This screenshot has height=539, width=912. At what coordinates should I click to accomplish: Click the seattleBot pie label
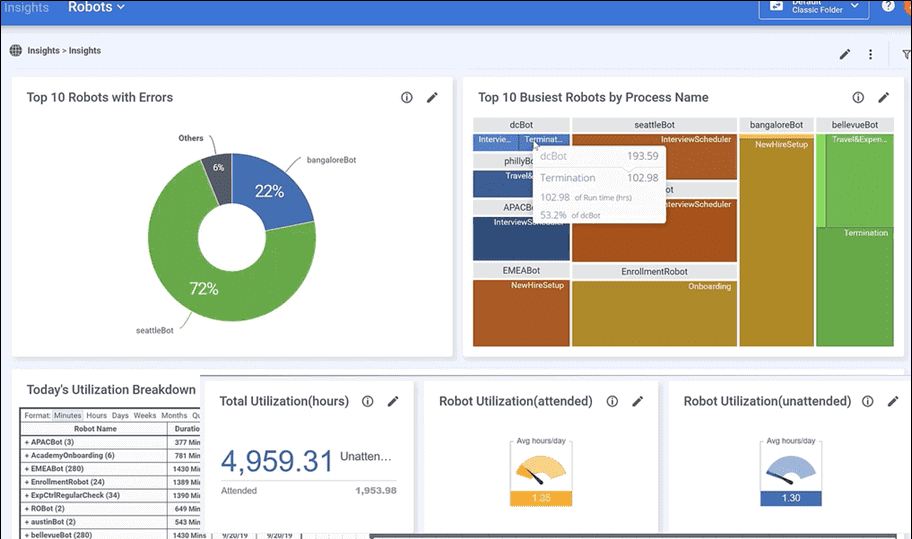click(x=155, y=330)
